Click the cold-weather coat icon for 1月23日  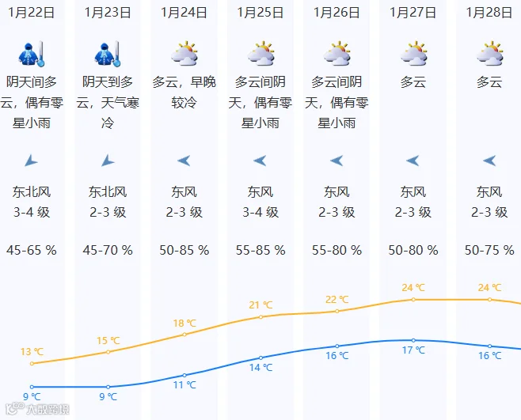pyautogui.click(x=108, y=54)
